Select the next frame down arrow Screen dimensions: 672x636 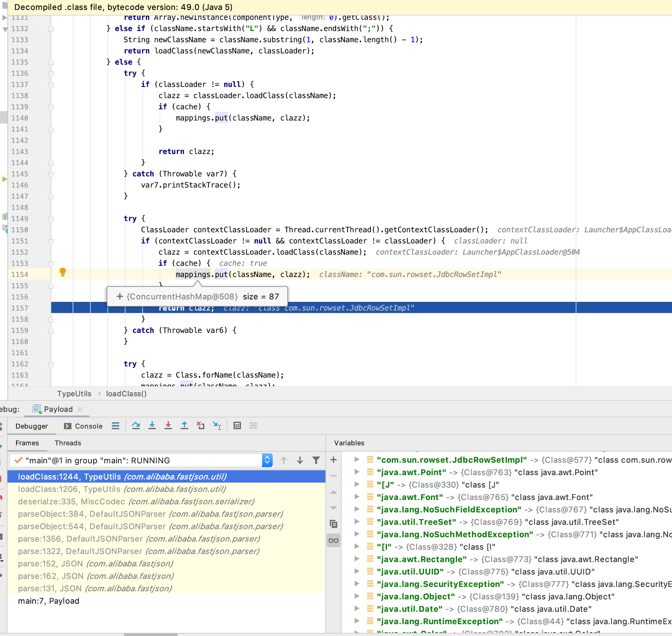coord(300,460)
